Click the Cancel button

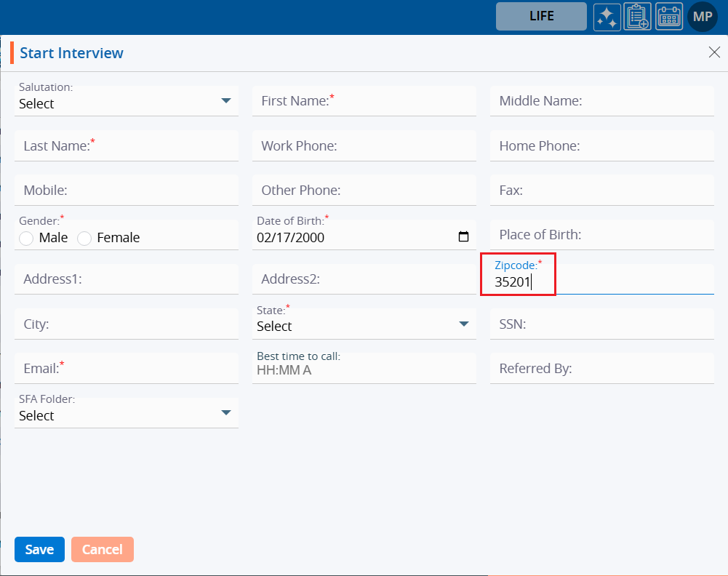(x=102, y=549)
